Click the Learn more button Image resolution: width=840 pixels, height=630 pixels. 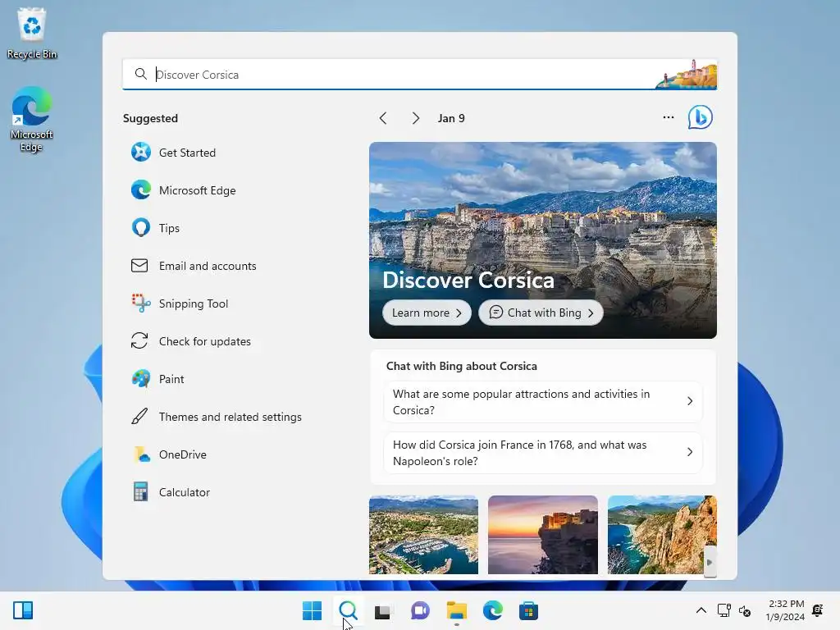pos(427,313)
